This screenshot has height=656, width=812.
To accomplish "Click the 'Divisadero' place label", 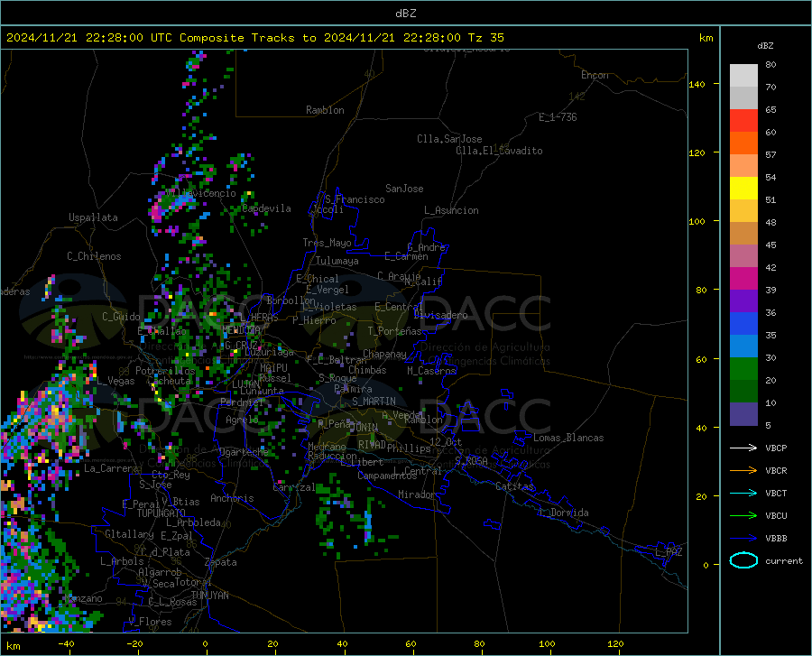I will click(x=440, y=315).
